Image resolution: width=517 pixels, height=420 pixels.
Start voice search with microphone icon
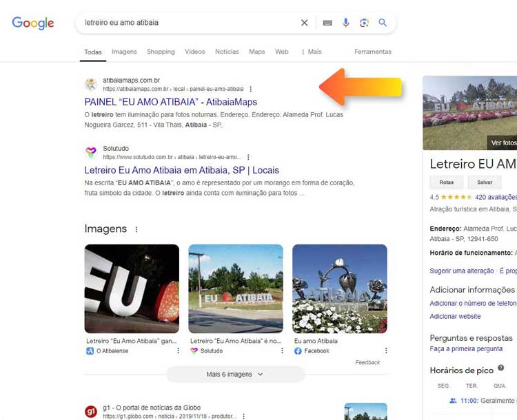(x=345, y=23)
